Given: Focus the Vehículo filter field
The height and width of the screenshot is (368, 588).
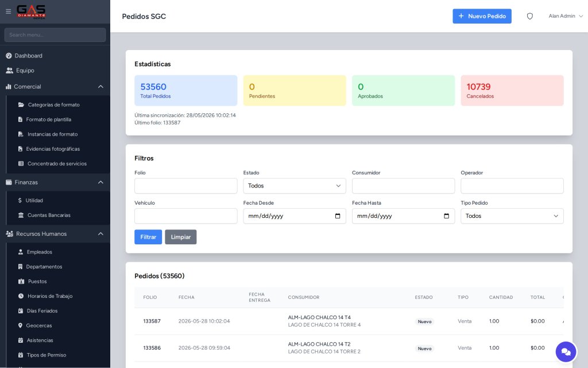Looking at the screenshot, I should pos(185,216).
